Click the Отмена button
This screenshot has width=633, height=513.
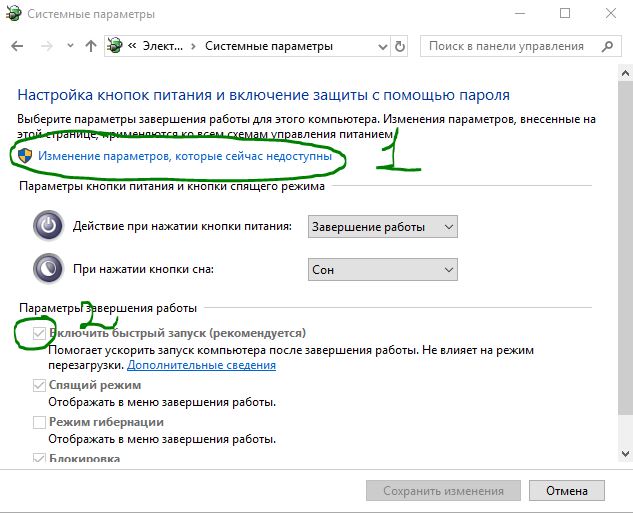[x=567, y=491]
